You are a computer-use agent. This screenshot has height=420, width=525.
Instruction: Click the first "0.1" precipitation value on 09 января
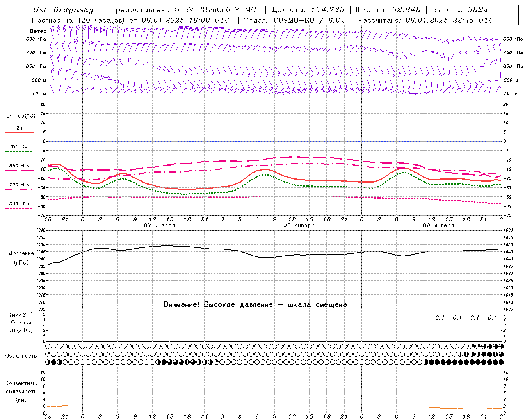coord(440,317)
